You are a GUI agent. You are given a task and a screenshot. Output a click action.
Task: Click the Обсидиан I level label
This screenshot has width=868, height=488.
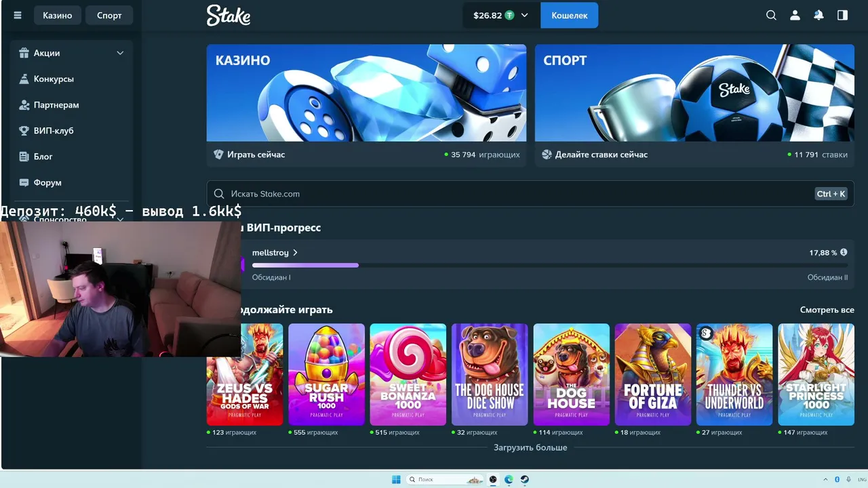pyautogui.click(x=271, y=277)
